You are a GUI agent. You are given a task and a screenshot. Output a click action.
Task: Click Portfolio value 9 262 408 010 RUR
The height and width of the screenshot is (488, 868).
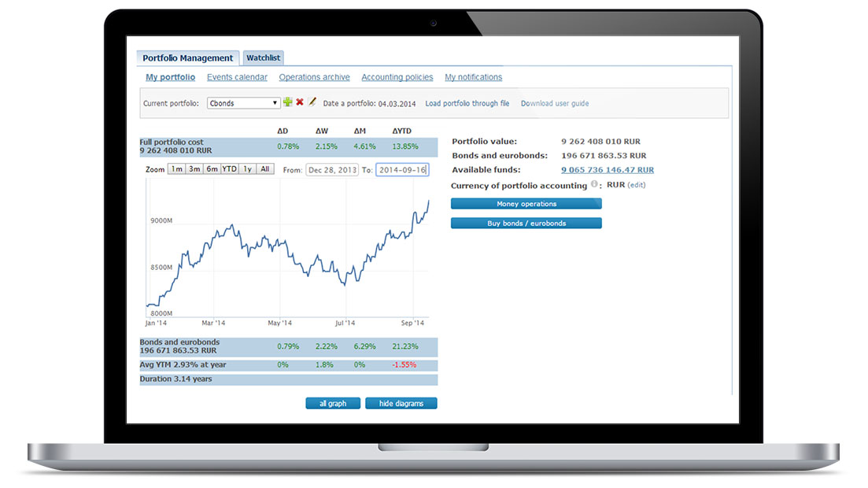[x=600, y=142]
